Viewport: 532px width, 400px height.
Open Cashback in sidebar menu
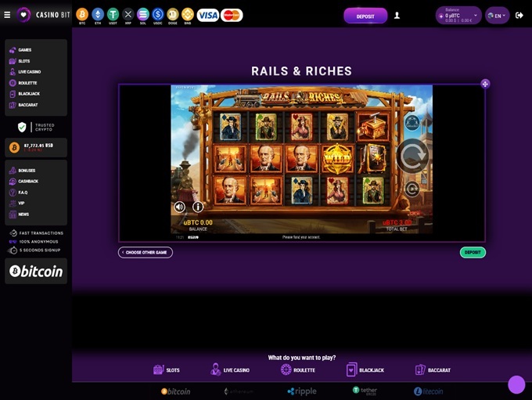[28, 182]
